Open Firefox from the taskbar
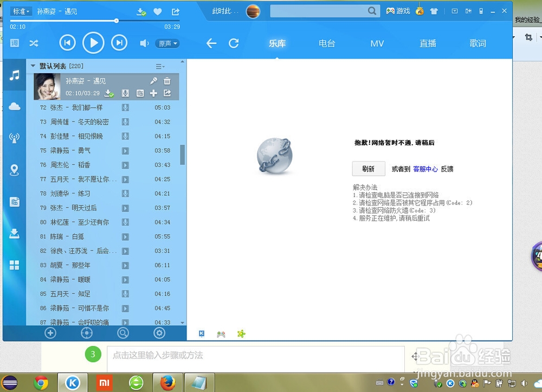This screenshot has height=392, width=542. pyautogui.click(x=167, y=383)
